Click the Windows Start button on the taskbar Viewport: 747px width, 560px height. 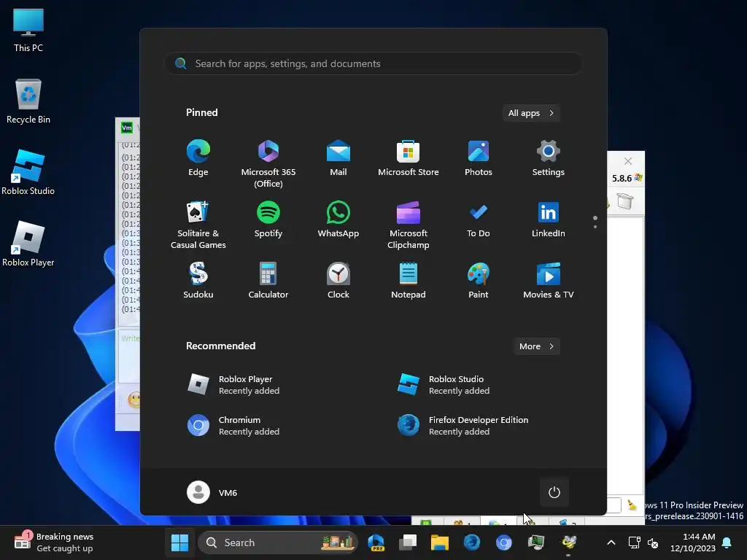pyautogui.click(x=179, y=542)
